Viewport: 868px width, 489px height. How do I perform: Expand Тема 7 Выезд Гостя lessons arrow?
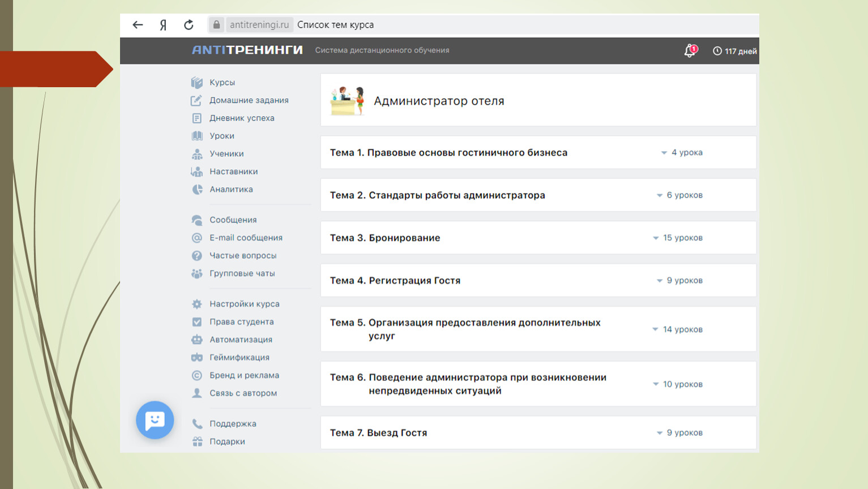[659, 433]
